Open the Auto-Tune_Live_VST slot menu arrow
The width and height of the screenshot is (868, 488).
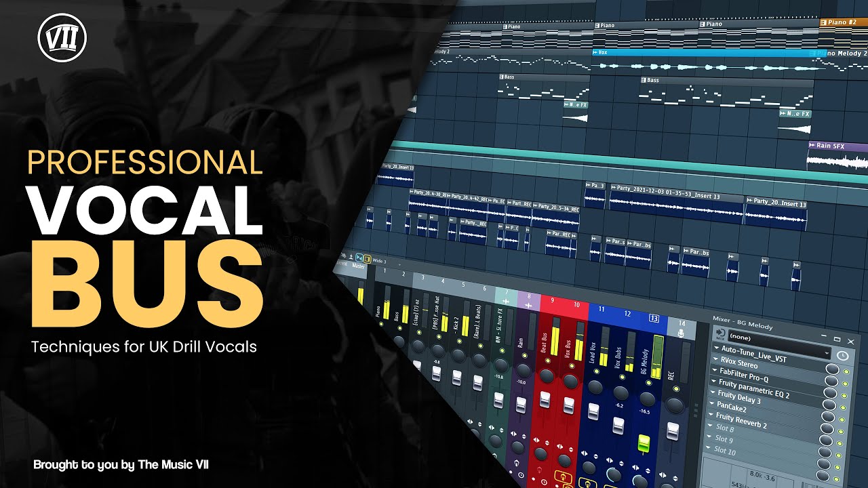pyautogui.click(x=716, y=348)
